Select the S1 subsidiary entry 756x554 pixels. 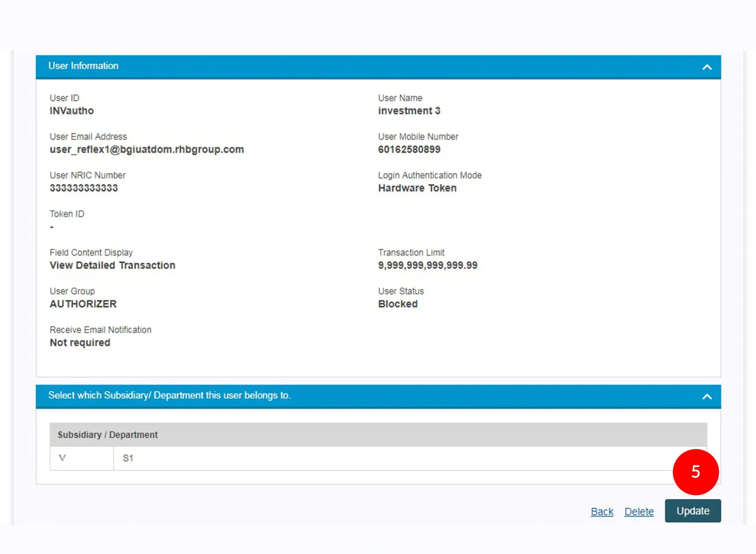[128, 458]
